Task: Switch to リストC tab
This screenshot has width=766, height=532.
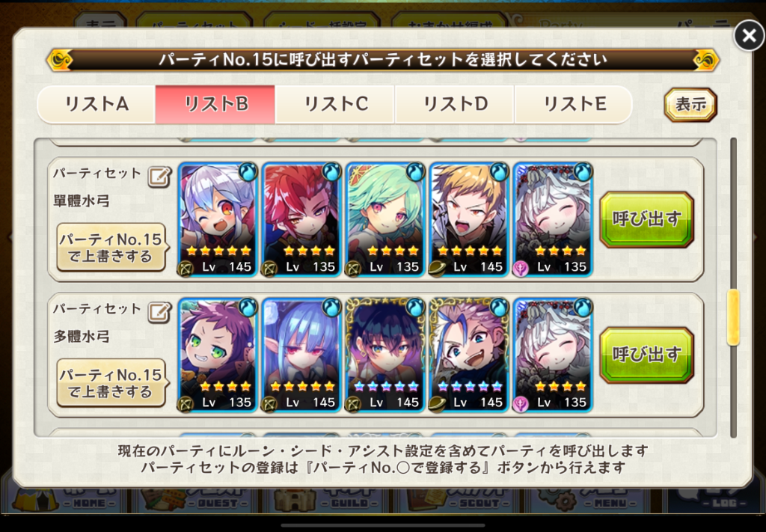Action: coord(335,104)
